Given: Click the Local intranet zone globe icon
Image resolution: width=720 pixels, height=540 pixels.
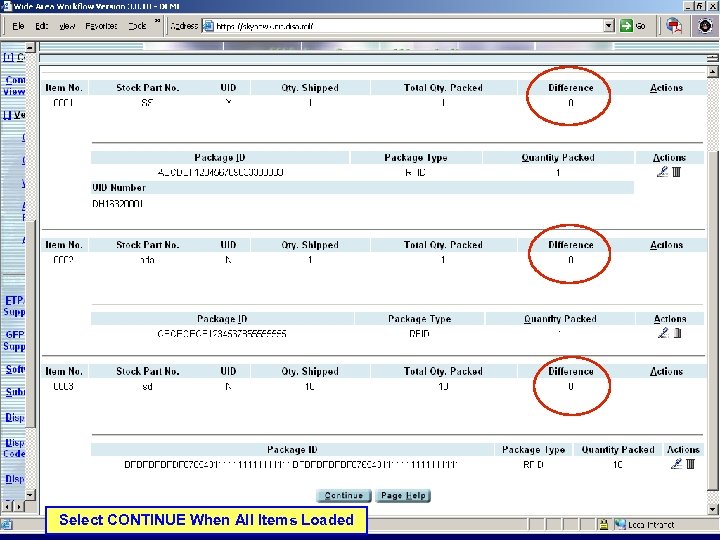Looking at the screenshot, I should click(x=620, y=524).
